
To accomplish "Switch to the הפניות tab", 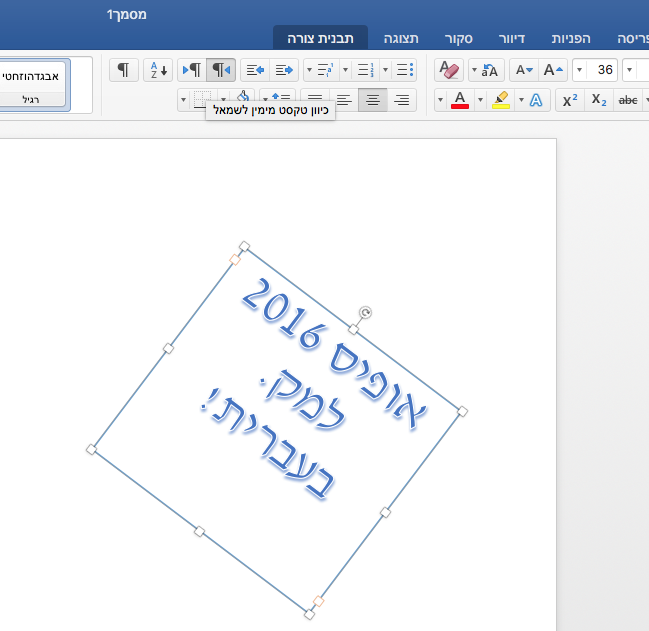I will pyautogui.click(x=571, y=38).
